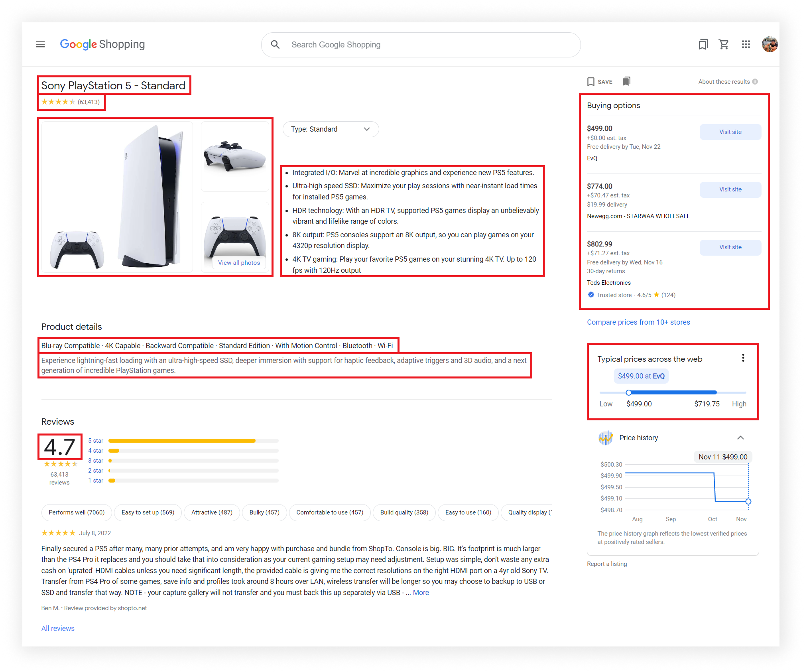Click the Price history chart icon

(606, 437)
